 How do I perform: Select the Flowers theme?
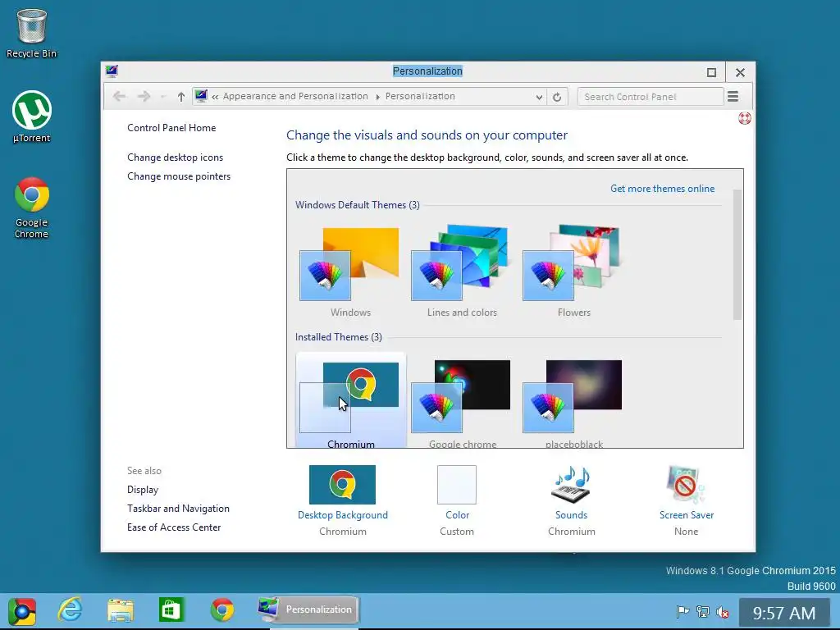(573, 271)
